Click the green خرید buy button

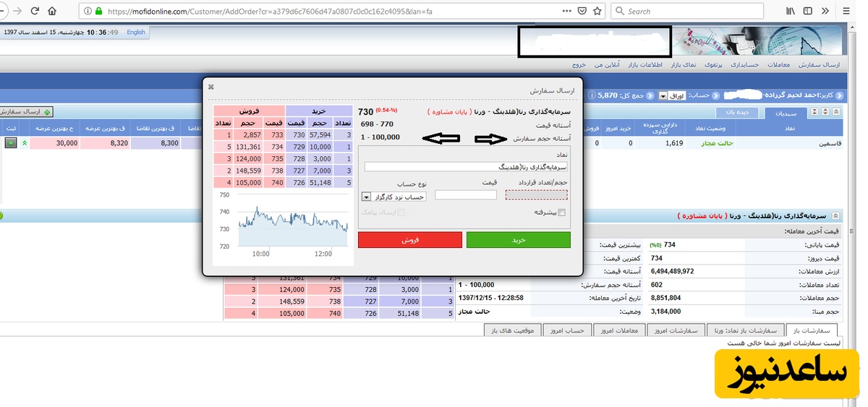pos(518,240)
